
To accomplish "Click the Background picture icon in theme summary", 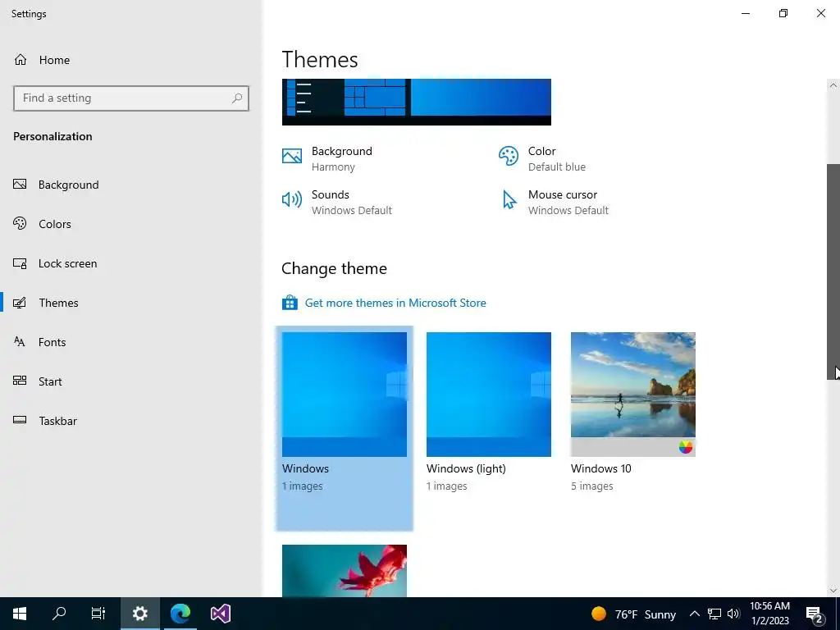I will tap(292, 156).
